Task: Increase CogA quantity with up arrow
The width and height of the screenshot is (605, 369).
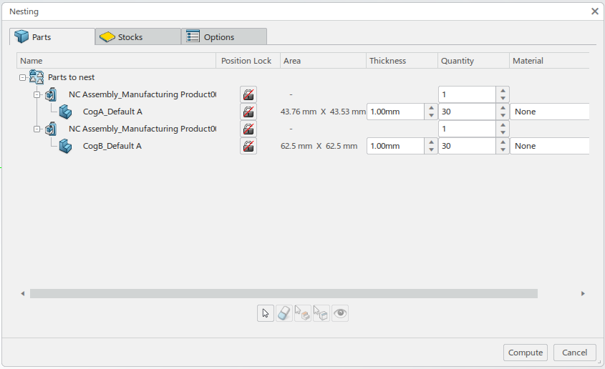Action: click(x=503, y=108)
